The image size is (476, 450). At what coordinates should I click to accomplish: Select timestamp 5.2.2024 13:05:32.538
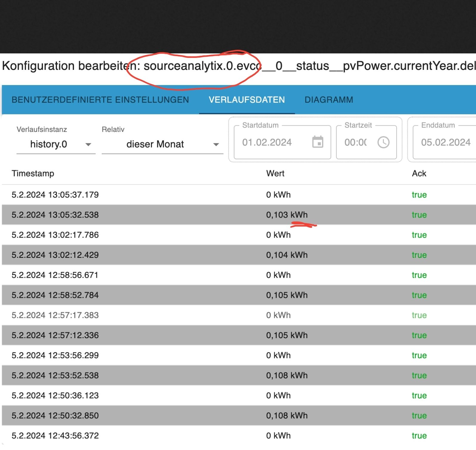[55, 215]
